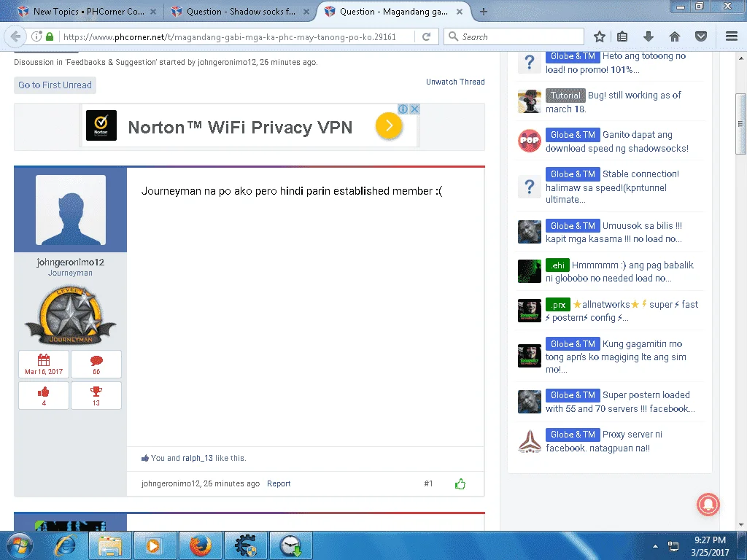Click joined date Mar 16, 2017 box
This screenshot has height=560, width=747.
tap(44, 365)
